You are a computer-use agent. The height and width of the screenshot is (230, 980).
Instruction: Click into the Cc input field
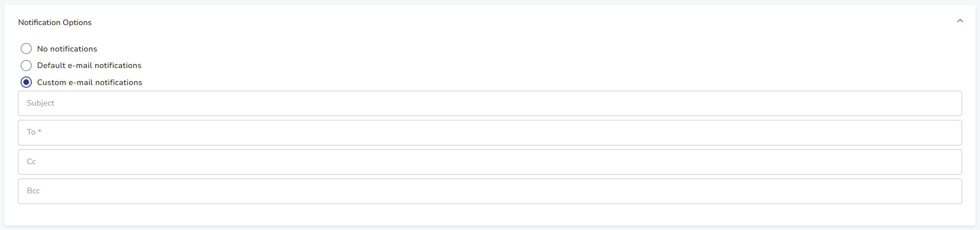[x=490, y=162]
